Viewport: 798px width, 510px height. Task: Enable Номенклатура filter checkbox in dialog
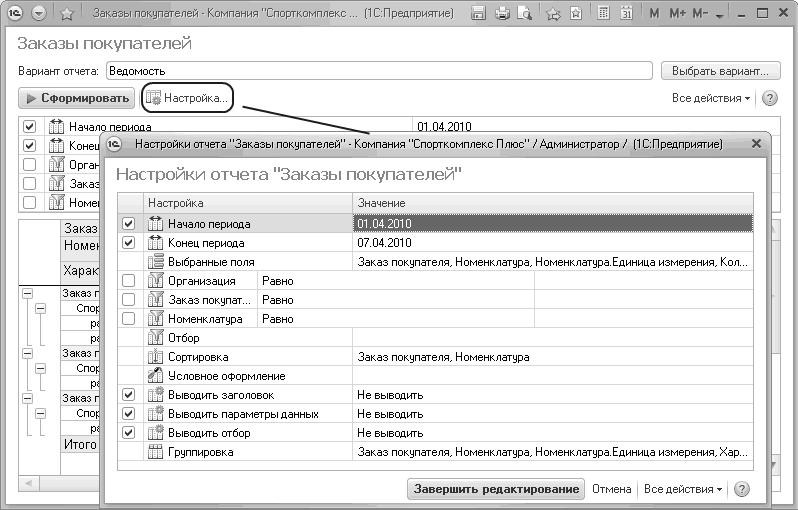coord(129,319)
